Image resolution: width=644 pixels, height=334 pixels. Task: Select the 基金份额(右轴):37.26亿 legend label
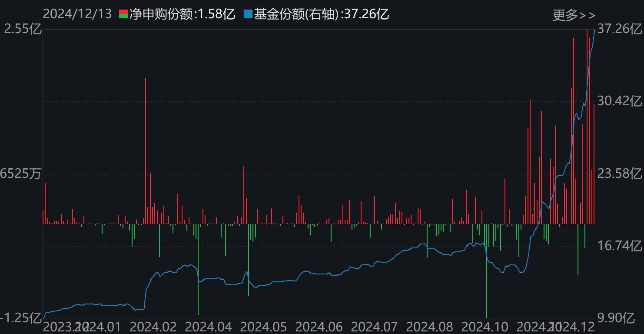pos(322,14)
